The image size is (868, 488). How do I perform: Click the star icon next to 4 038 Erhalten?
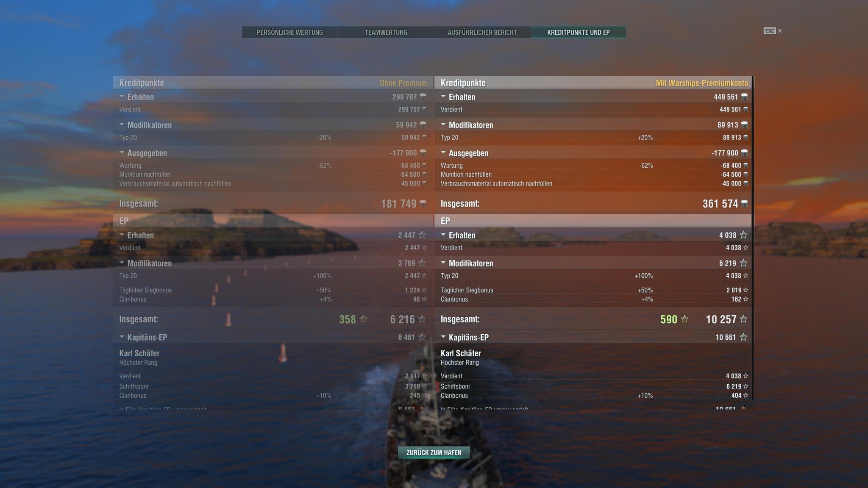[x=743, y=235]
